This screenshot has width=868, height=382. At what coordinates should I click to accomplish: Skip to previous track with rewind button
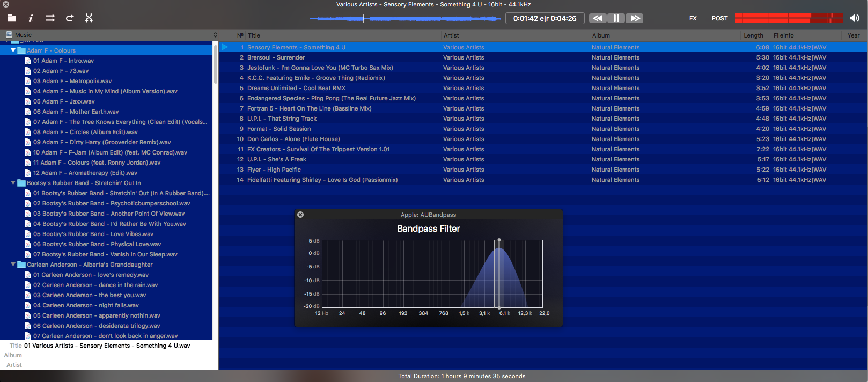pos(598,18)
